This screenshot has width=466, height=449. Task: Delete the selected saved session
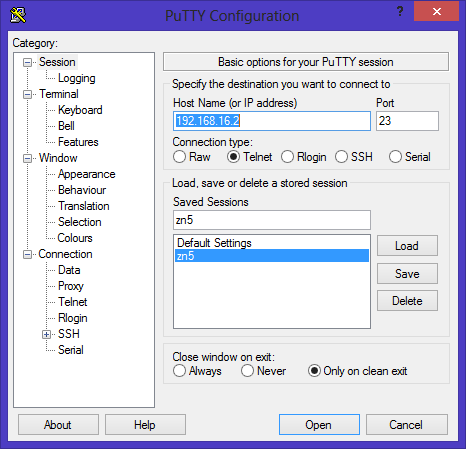(407, 301)
